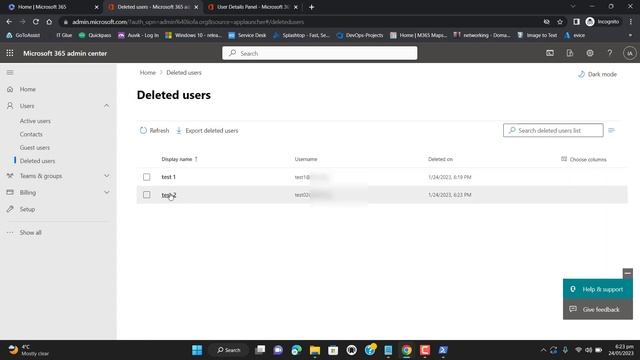This screenshot has width=640, height=360.
Task: Collapse the navigation menu hamburger icon
Action: (x=10, y=73)
